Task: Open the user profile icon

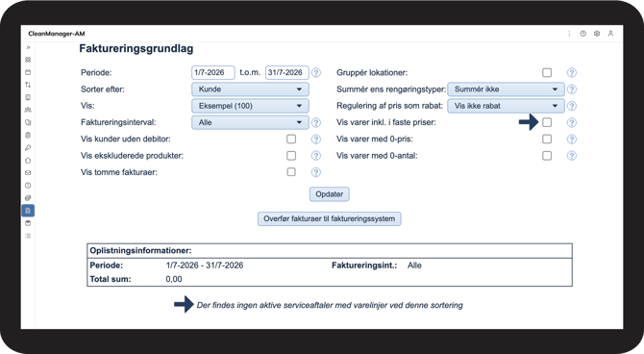Action: (610, 34)
